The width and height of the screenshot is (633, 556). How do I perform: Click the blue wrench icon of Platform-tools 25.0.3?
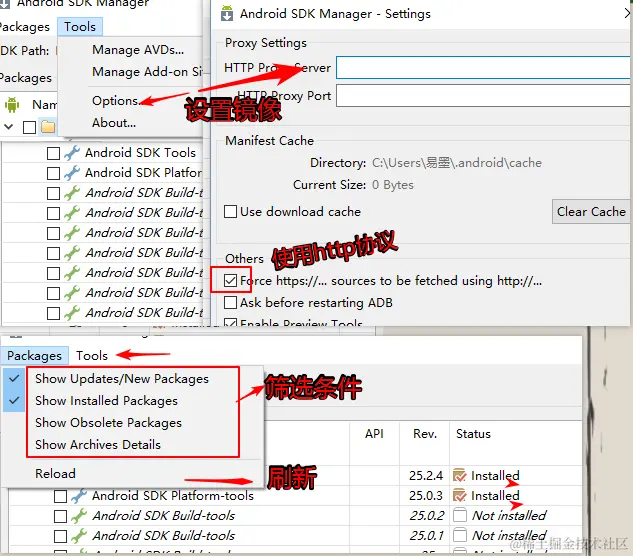tap(79, 496)
